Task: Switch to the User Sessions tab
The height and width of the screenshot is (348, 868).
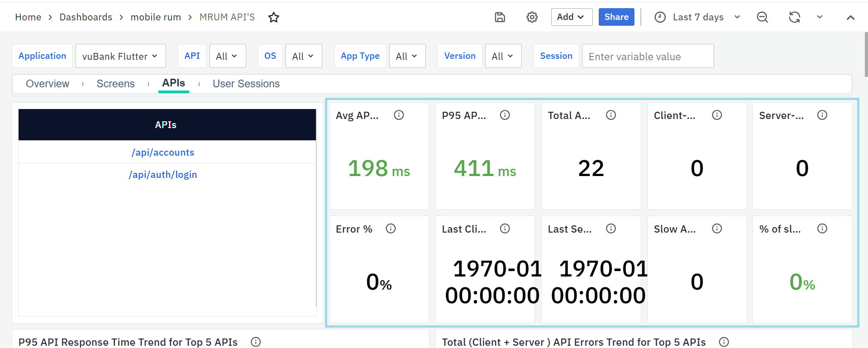Action: click(246, 84)
